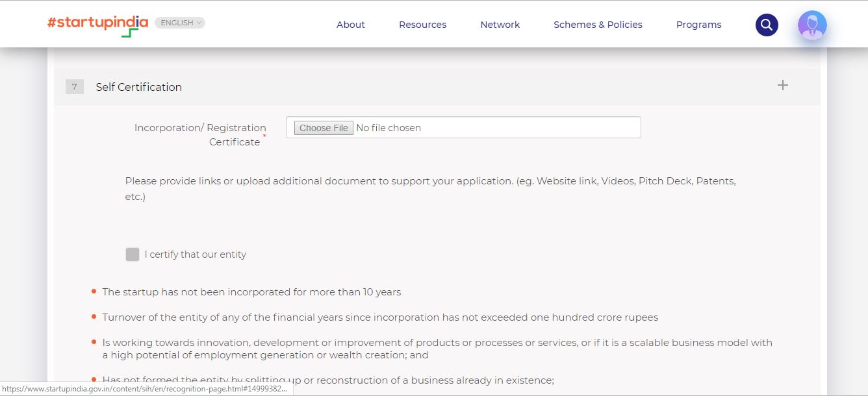Click the plus icon beside Self Certification
This screenshot has height=396, width=868.
coord(782,85)
